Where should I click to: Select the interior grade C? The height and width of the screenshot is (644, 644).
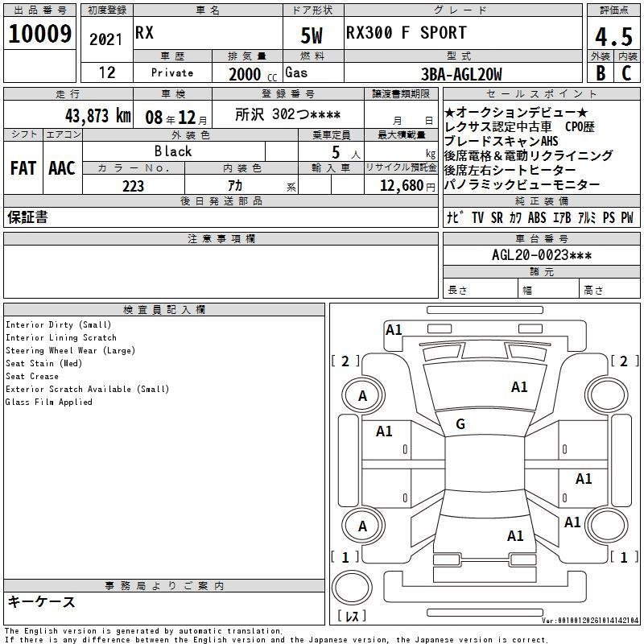(626, 73)
